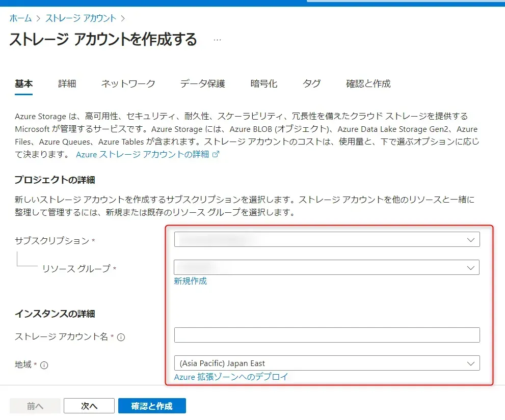Switch to the 暗号化 tab
Viewport: 505px width, 420px height.
(264, 84)
